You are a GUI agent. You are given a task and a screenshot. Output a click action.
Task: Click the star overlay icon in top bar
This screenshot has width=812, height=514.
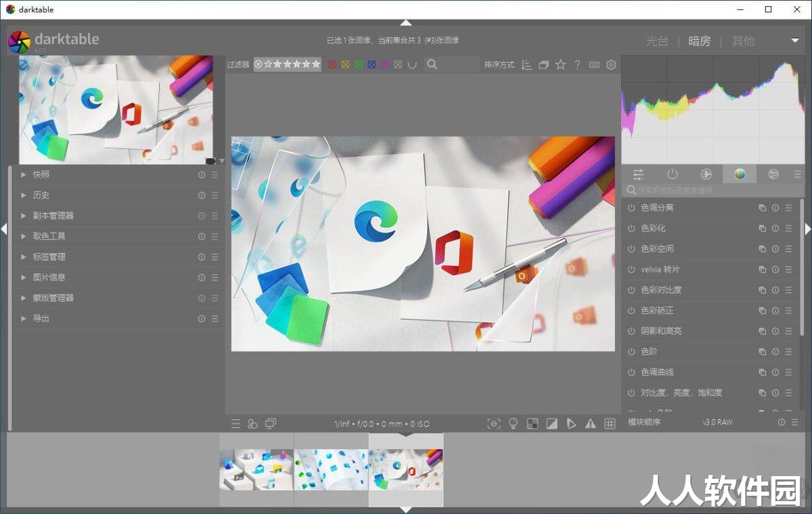(560, 65)
